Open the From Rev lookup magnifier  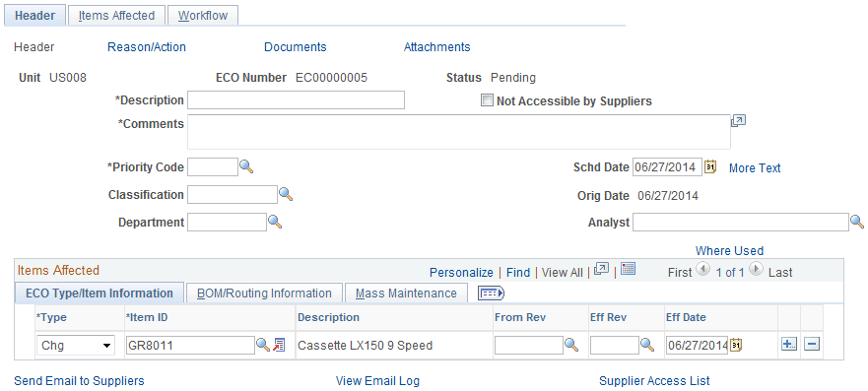tap(570, 345)
